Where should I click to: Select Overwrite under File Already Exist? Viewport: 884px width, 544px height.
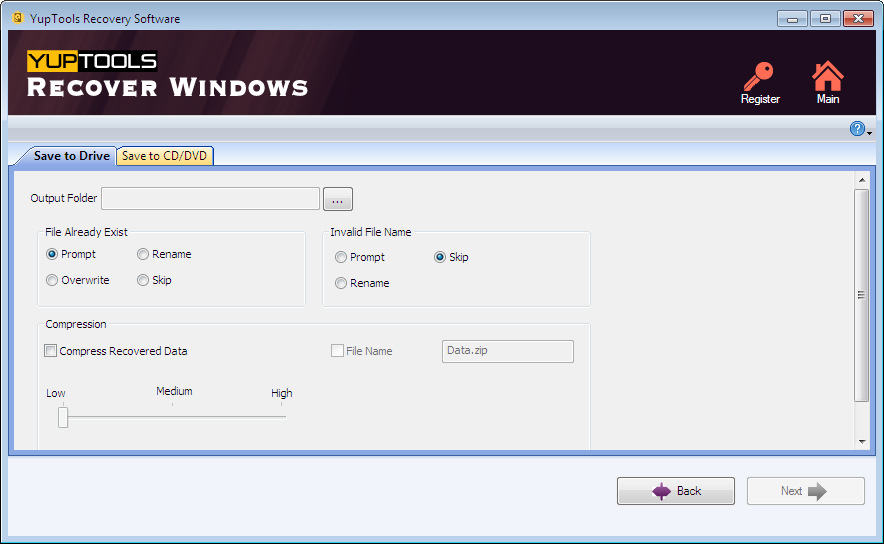point(52,280)
